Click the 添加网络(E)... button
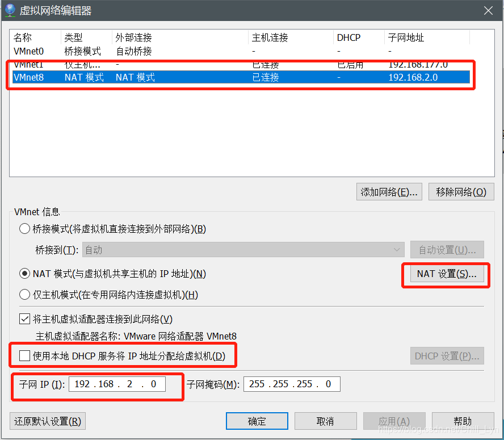504x440 pixels. click(389, 192)
